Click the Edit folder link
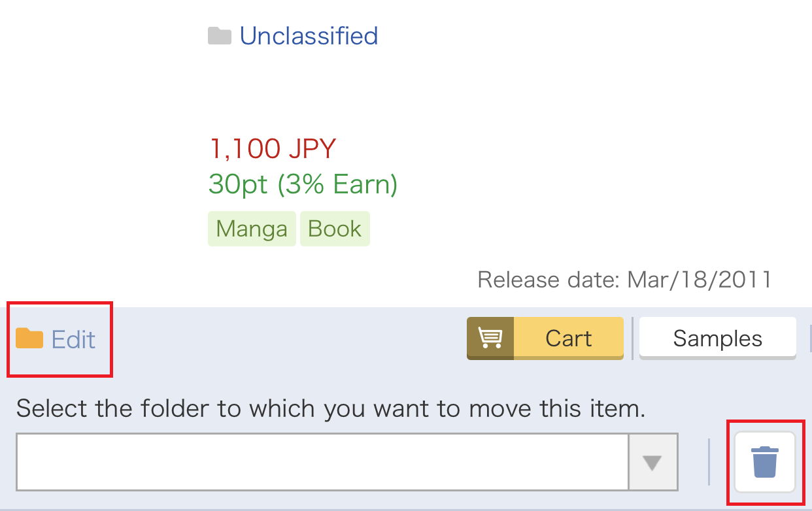Screen dimensions: 812x511 click(x=73, y=339)
